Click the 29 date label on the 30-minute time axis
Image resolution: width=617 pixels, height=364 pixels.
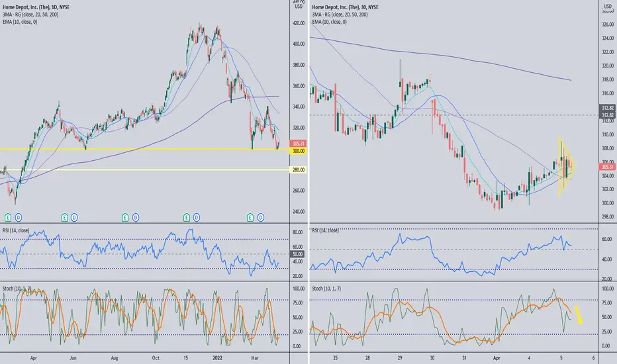tap(400, 358)
